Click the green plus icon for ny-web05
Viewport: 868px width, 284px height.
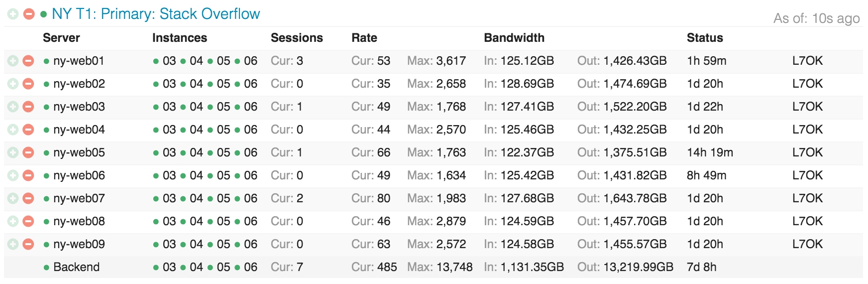pos(13,152)
